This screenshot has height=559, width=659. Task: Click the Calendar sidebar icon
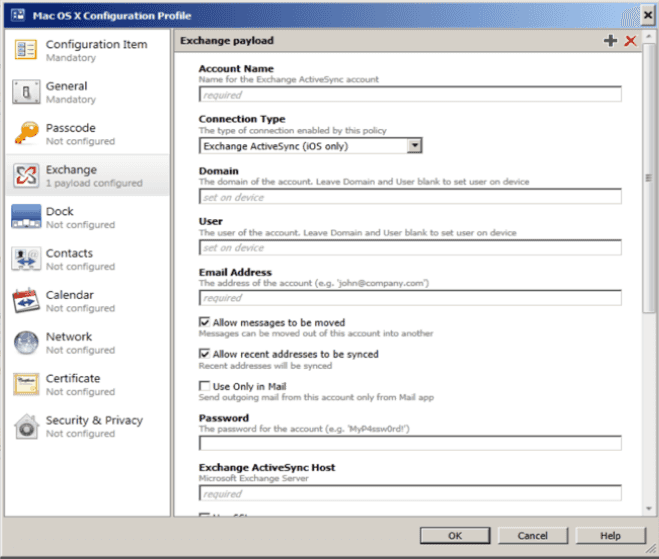tap(26, 300)
